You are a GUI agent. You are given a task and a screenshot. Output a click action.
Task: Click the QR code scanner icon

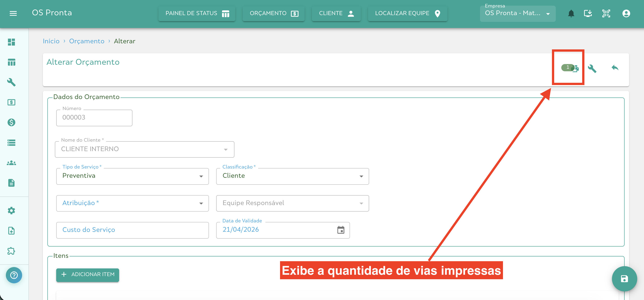[x=606, y=13]
